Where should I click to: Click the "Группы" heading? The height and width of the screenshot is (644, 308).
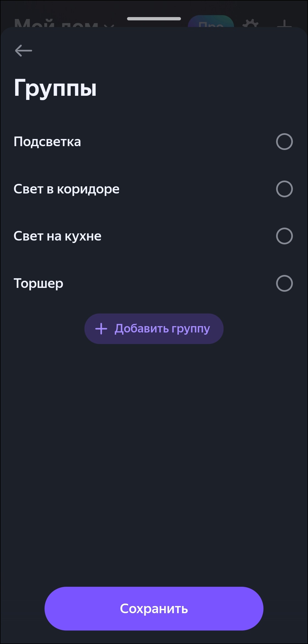[55, 88]
